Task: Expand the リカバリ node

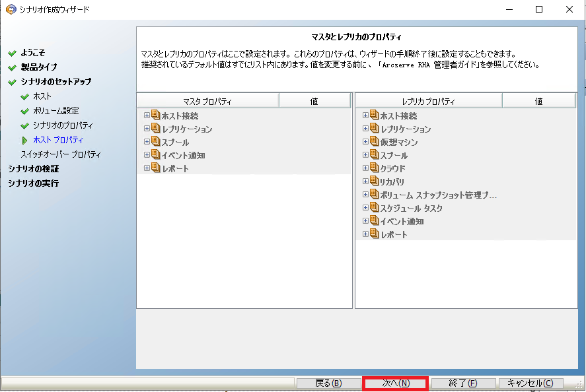Action: tap(365, 181)
